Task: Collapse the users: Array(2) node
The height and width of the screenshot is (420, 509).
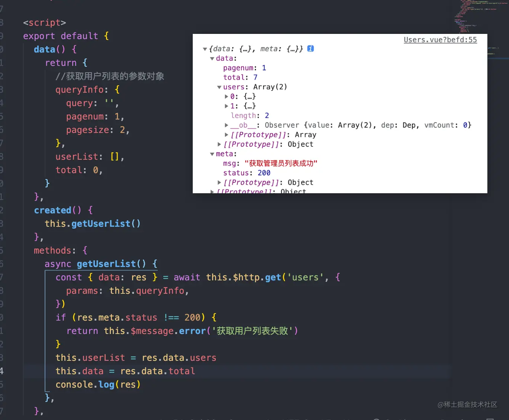Action: [219, 87]
